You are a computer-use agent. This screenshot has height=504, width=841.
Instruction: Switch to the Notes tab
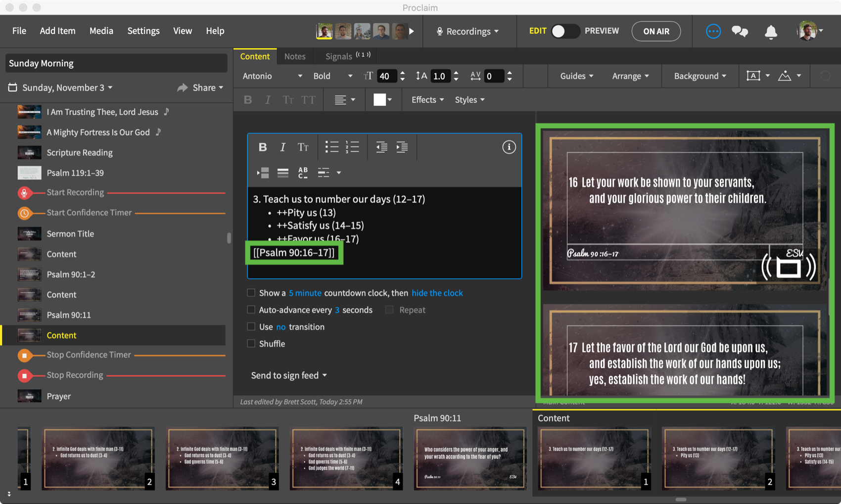pyautogui.click(x=295, y=56)
